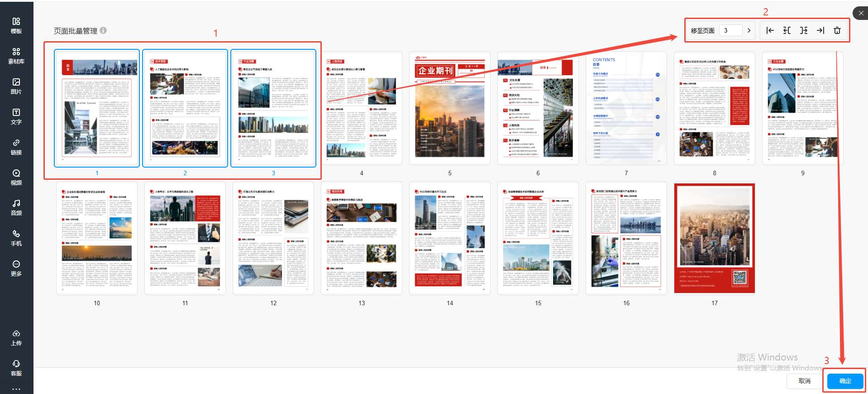Open the three-dots menu at sidebar bottom
Image resolution: width=868 pixels, height=394 pixels.
point(16,389)
